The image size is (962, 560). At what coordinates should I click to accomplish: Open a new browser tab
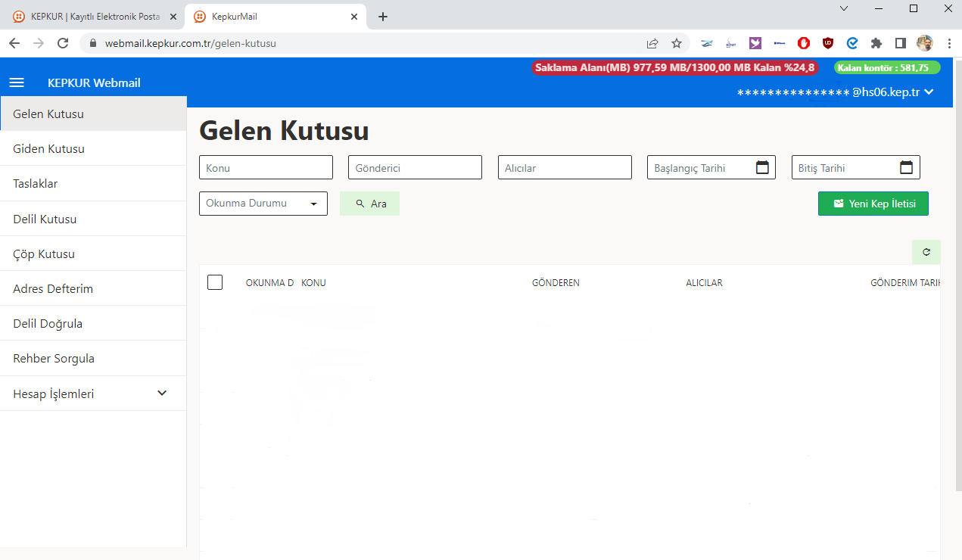tap(383, 16)
